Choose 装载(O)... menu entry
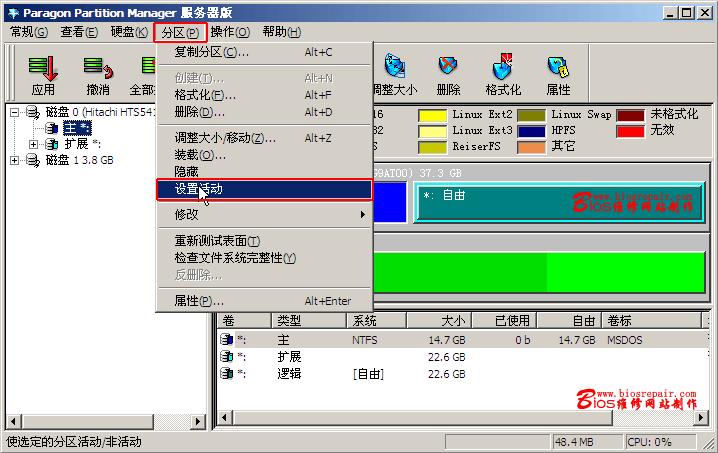Image resolution: width=718 pixels, height=453 pixels. (x=265, y=155)
